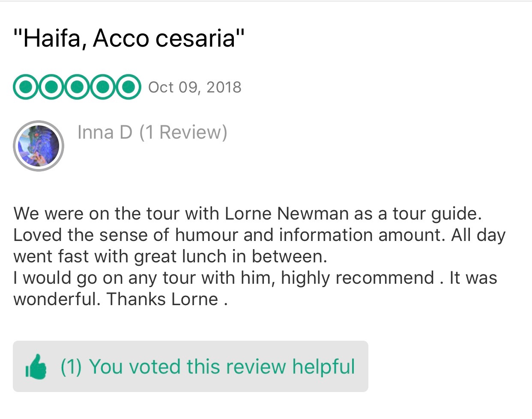Open the "(1 Review)" count link

[x=183, y=132]
